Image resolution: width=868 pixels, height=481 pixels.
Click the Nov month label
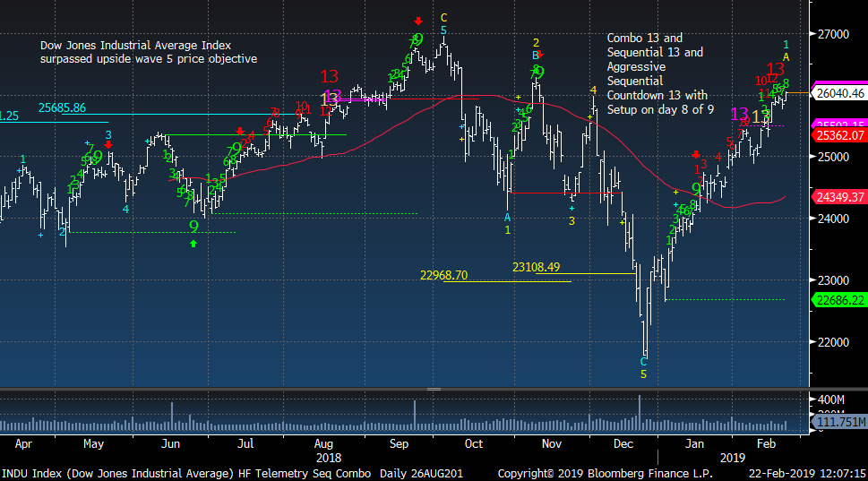pos(552,444)
